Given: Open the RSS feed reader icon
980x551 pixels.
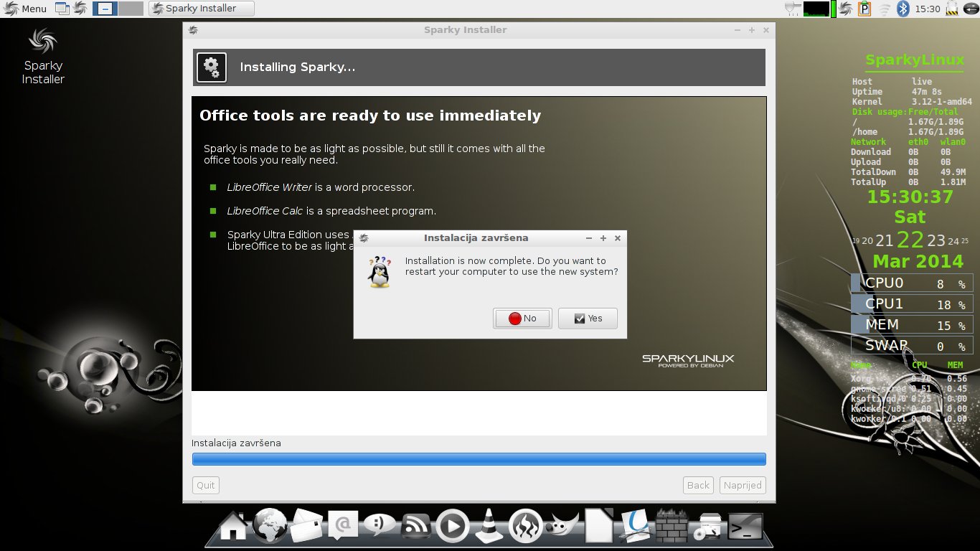Looking at the screenshot, I should pos(416,527).
